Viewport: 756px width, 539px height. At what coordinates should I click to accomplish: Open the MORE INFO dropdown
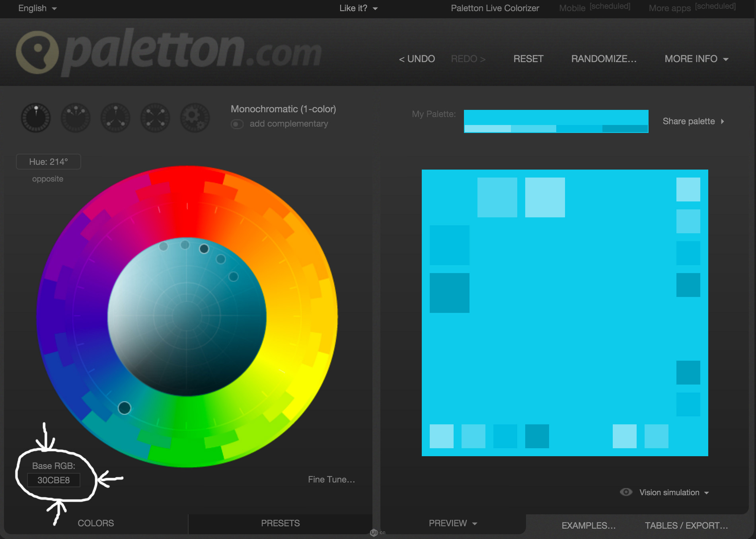pos(696,59)
